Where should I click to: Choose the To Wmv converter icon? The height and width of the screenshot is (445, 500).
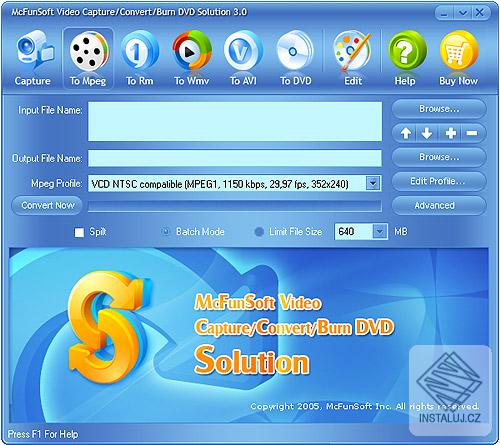click(192, 58)
